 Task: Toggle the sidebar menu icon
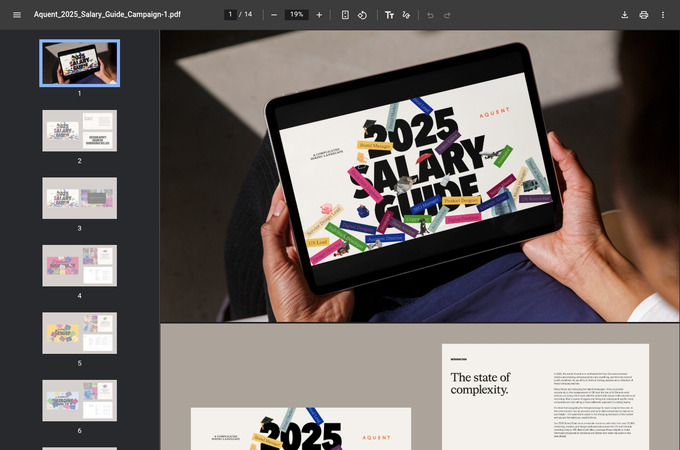click(x=17, y=15)
